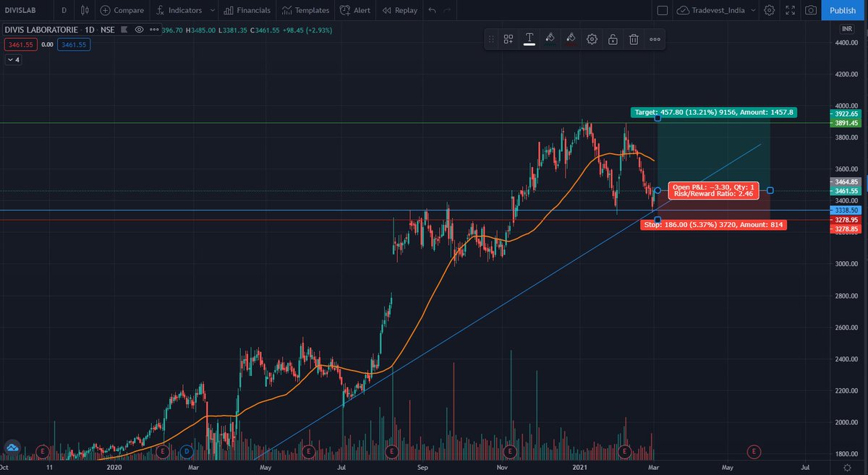Open the DIVISLAB symbol menu
The width and height of the screenshot is (868, 475).
tap(22, 10)
